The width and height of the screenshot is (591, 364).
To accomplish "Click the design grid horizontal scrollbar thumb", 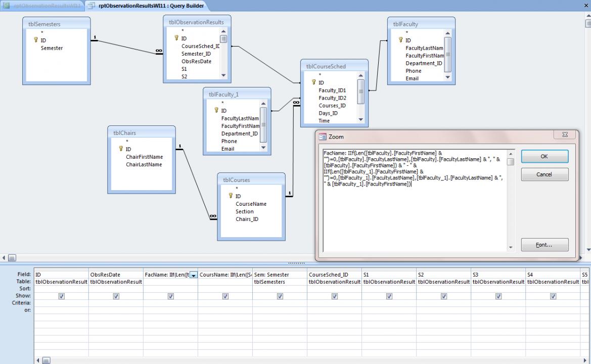I will pos(46,360).
